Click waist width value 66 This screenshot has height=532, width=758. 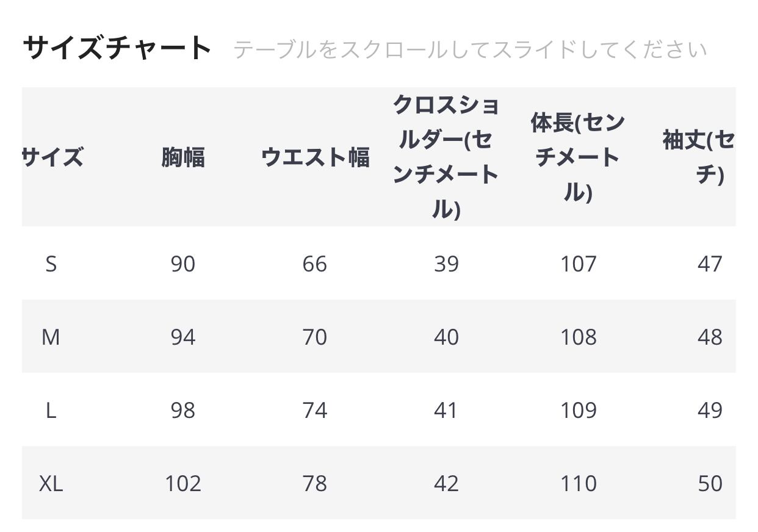pos(315,264)
